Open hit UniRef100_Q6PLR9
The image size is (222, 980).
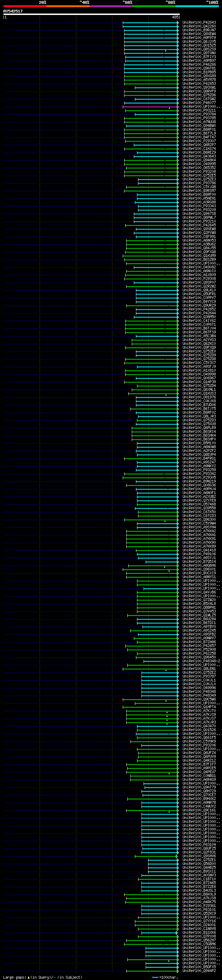[x=199, y=428]
